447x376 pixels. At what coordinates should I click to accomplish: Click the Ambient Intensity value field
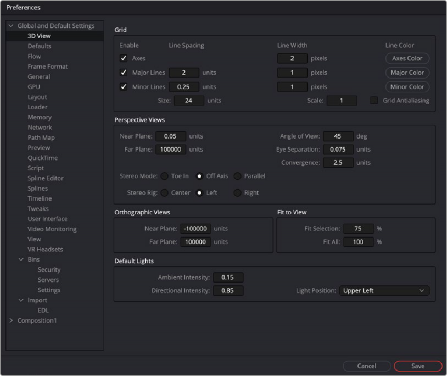click(228, 277)
